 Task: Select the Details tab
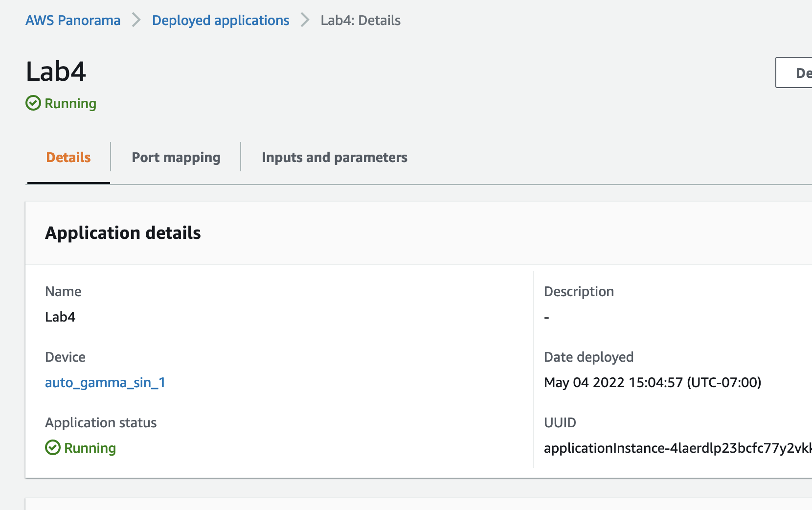68,158
